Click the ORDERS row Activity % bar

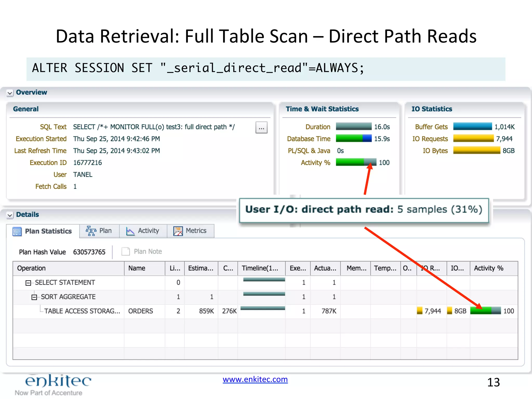[486, 311]
